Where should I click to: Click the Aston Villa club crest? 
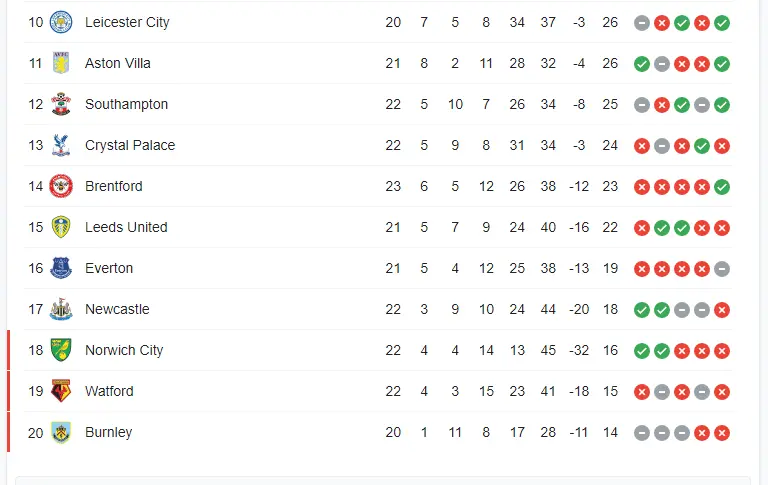(x=61, y=63)
